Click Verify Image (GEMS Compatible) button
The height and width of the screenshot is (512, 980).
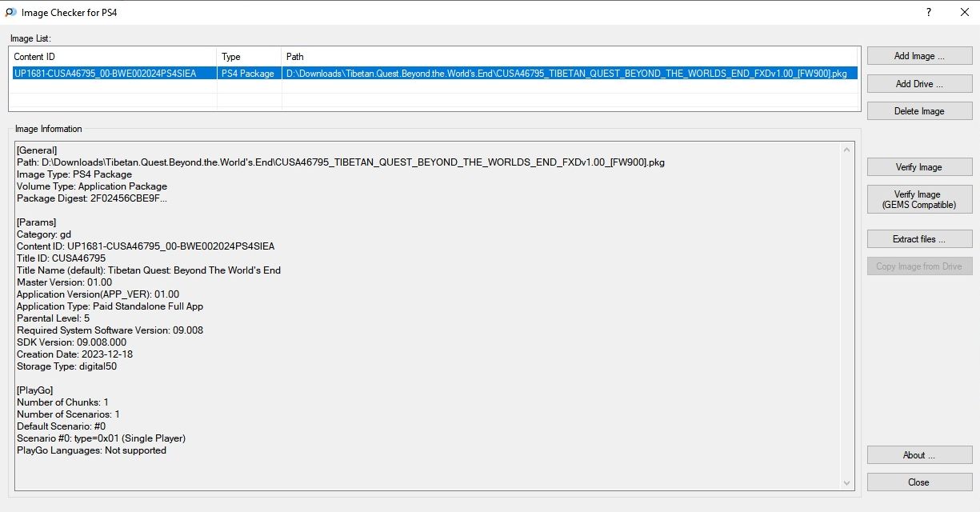tap(919, 199)
